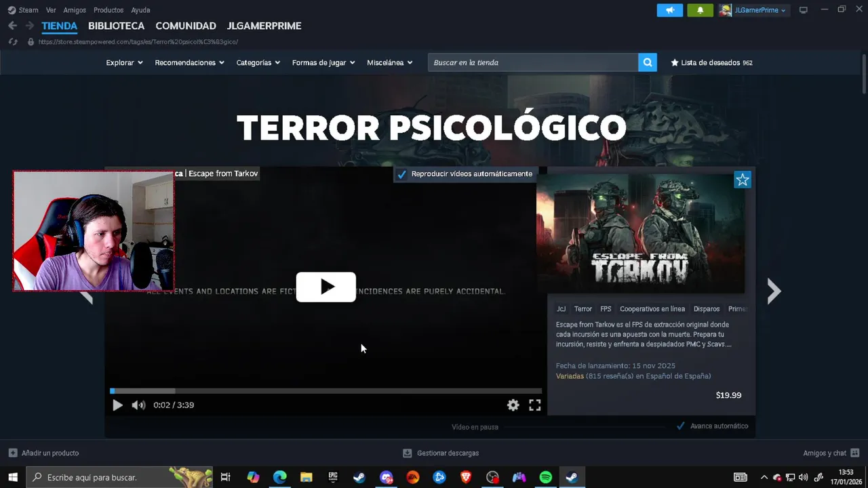
Task: Click the volume icon in system tray
Action: tap(804, 477)
